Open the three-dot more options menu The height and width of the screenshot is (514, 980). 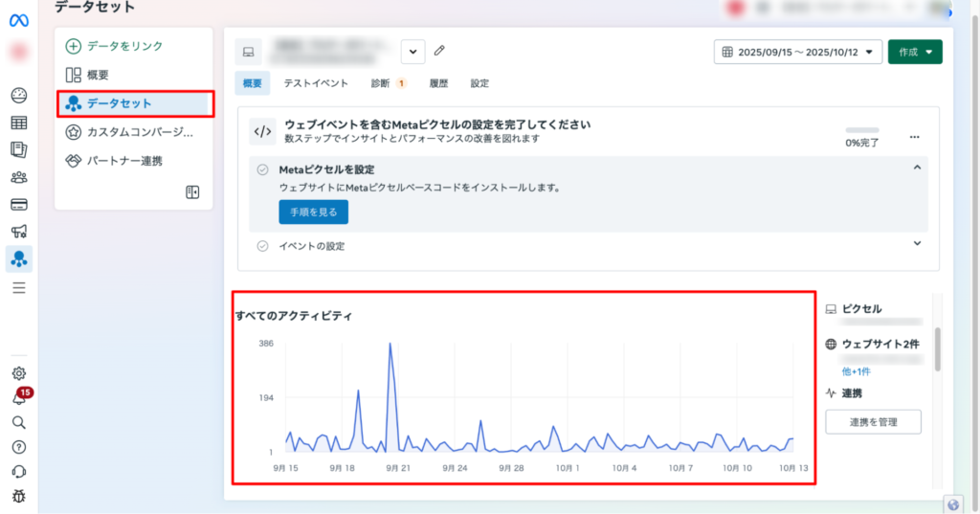pos(914,137)
